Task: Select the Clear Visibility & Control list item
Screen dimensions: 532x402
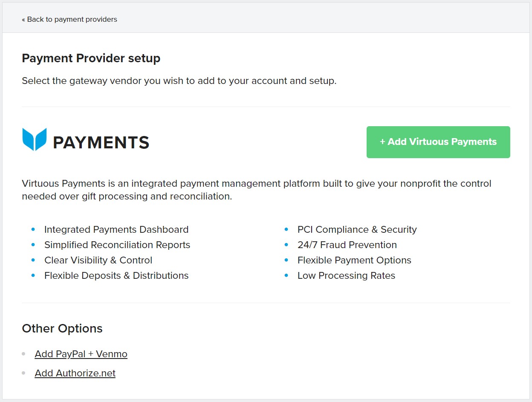Action: tap(98, 260)
